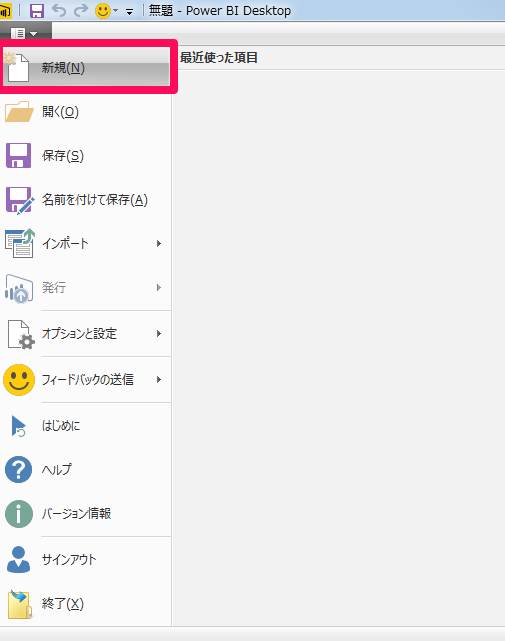Expand the オプションと設定 submenu arrow

[159, 334]
